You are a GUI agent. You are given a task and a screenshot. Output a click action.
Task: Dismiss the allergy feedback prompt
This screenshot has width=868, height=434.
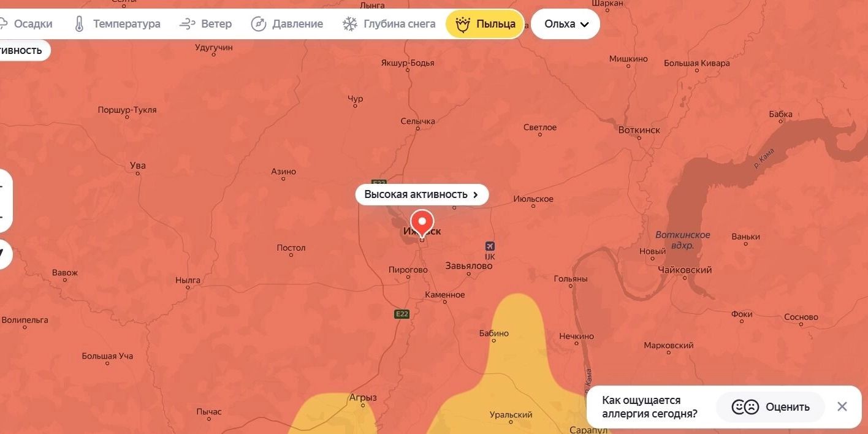[x=842, y=406]
